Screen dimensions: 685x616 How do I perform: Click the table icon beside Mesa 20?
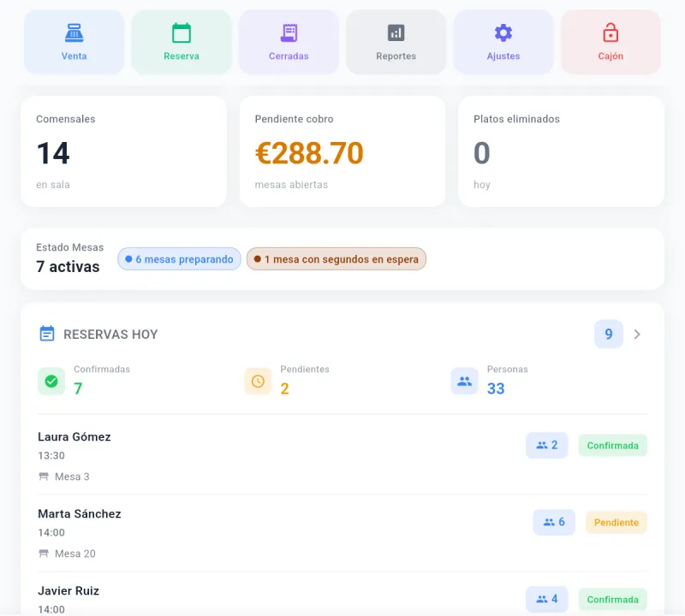[44, 554]
